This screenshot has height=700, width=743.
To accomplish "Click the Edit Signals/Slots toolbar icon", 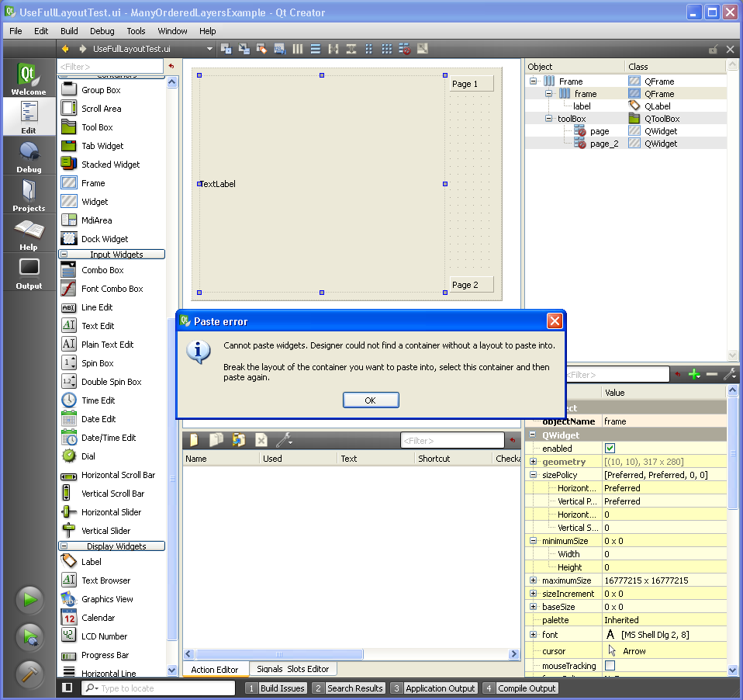I will [x=244, y=49].
